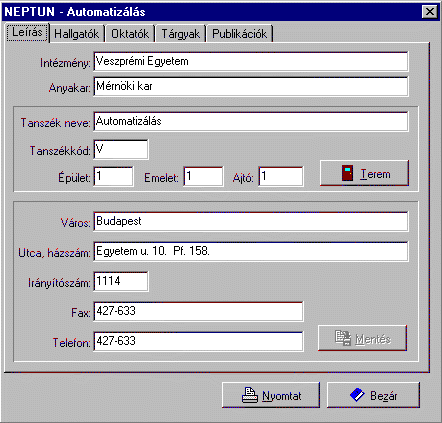This screenshot has height=423, width=442.
Task: Click the Ajtó number field
Action: (281, 176)
